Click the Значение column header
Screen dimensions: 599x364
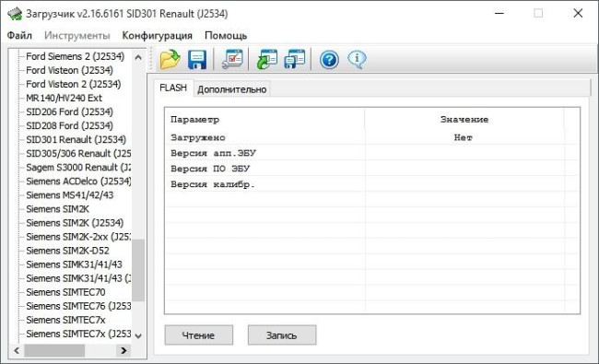[x=464, y=120]
